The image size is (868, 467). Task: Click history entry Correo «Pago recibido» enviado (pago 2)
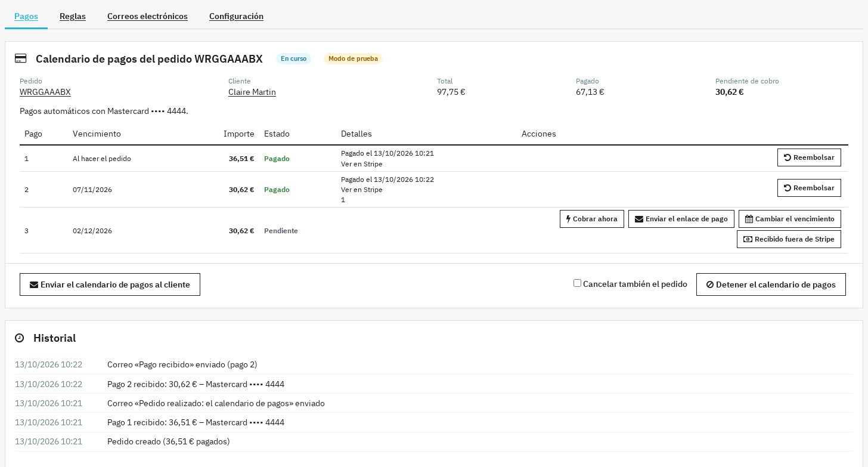pyautogui.click(x=182, y=364)
